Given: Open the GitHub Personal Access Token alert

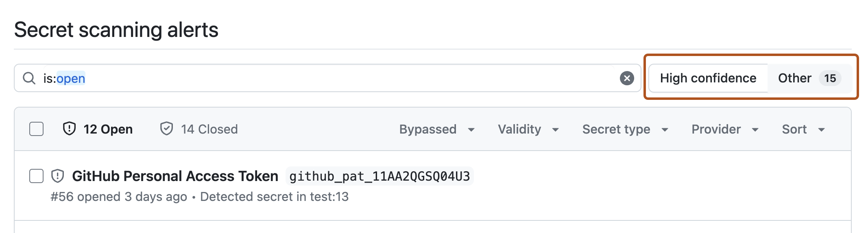Looking at the screenshot, I should click(175, 176).
